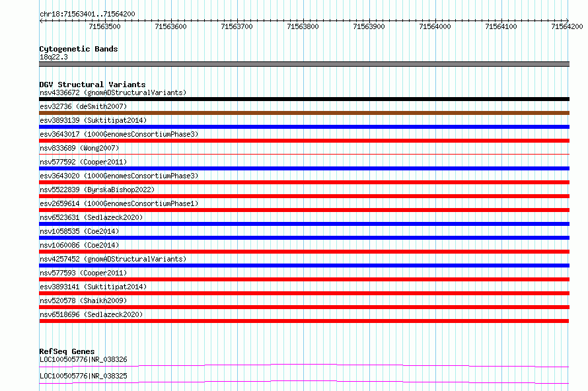The image size is (588, 391).
Task: Select nsv6523631 Sedlazeck2020 blue bar
Action: [x=304, y=224]
